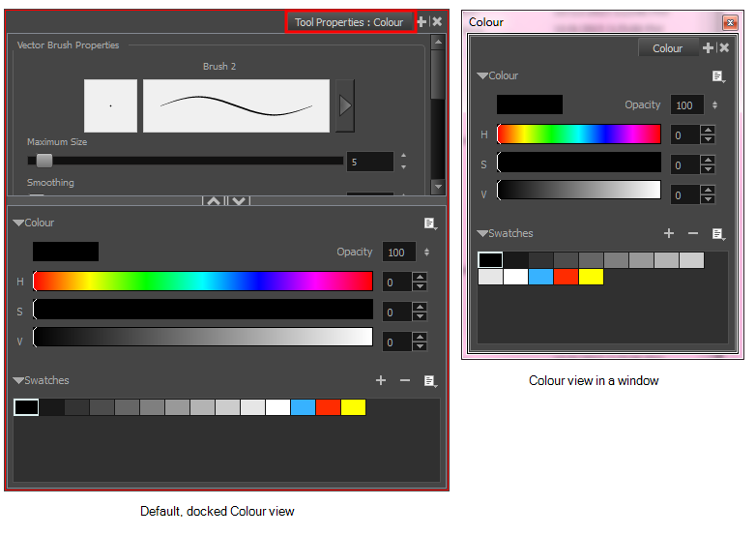This screenshot has height=535, width=756.
Task: Select the blue swatch in floating window
Action: pyautogui.click(x=540, y=277)
